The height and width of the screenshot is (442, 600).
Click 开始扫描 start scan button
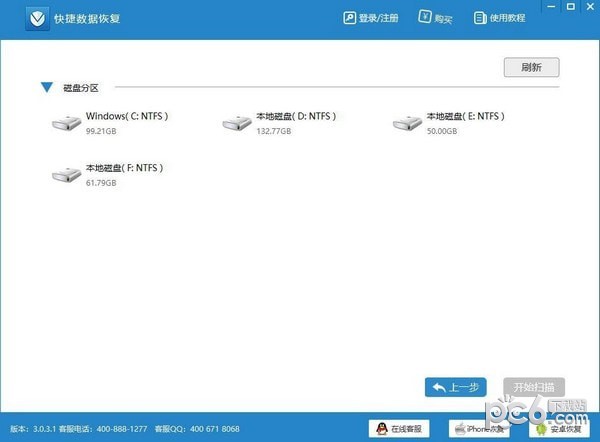coord(535,387)
